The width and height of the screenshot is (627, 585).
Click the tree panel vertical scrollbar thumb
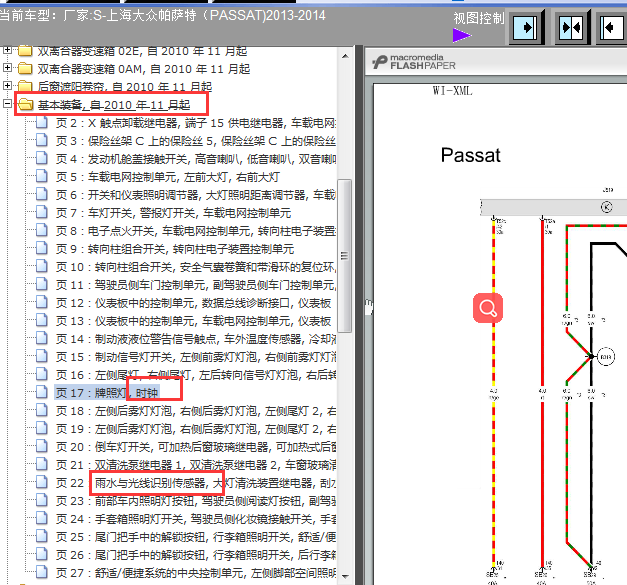click(344, 256)
